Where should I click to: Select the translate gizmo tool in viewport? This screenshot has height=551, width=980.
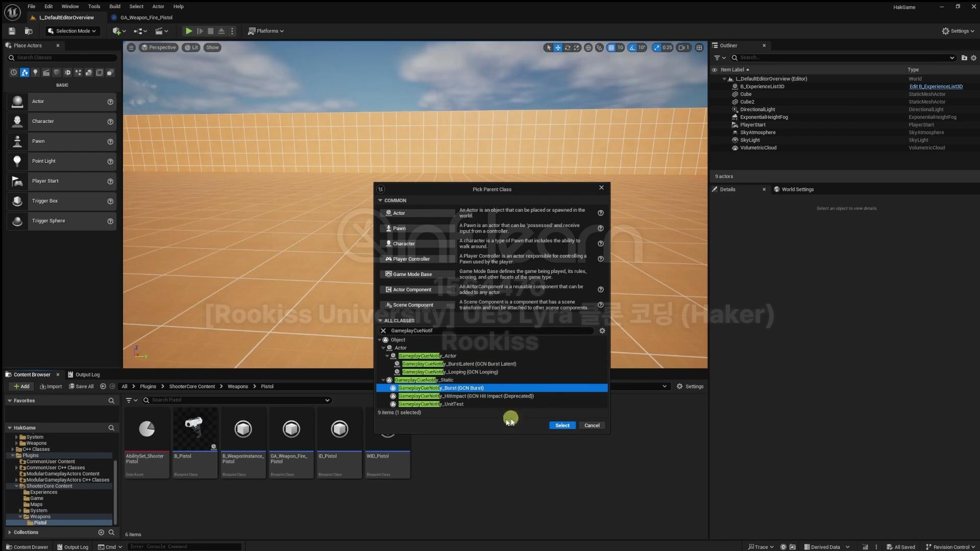(x=558, y=47)
